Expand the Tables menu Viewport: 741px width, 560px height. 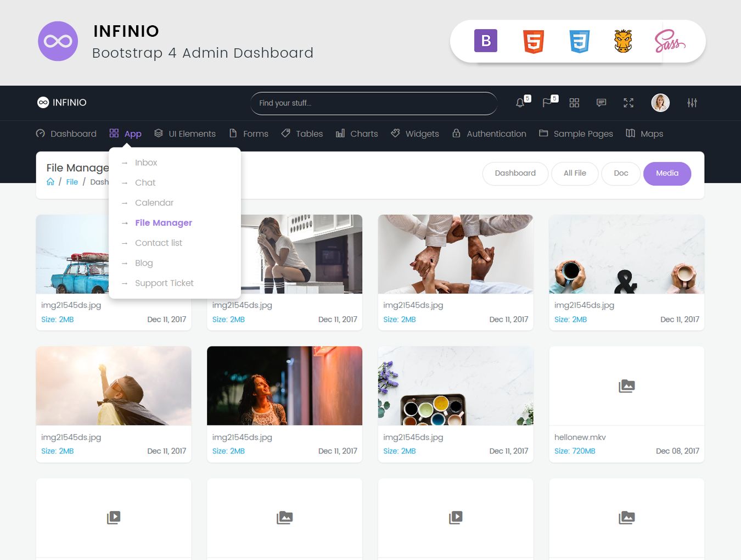point(302,133)
